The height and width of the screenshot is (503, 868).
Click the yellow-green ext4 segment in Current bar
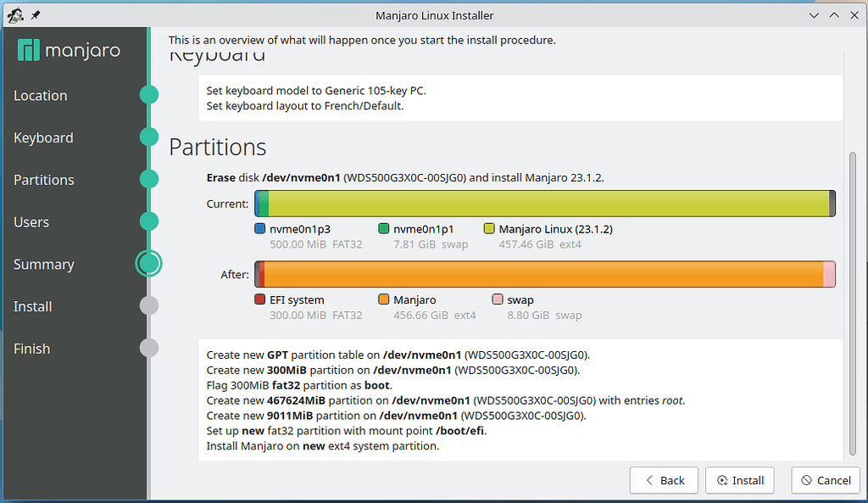pos(548,204)
